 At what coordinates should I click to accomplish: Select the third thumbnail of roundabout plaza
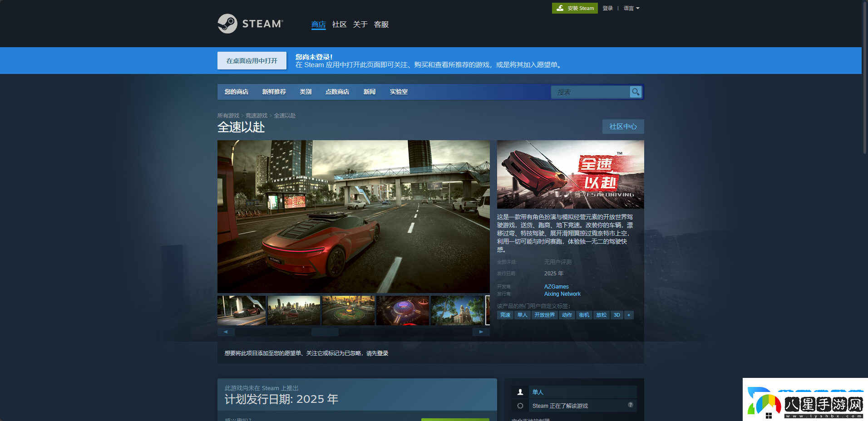(348, 310)
